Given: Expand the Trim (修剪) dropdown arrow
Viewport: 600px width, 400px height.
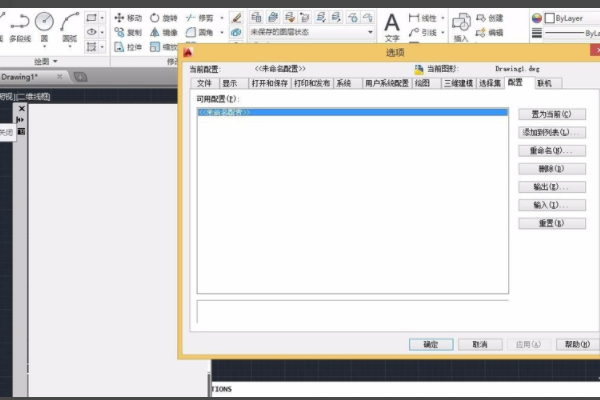Looking at the screenshot, I should click(x=222, y=18).
